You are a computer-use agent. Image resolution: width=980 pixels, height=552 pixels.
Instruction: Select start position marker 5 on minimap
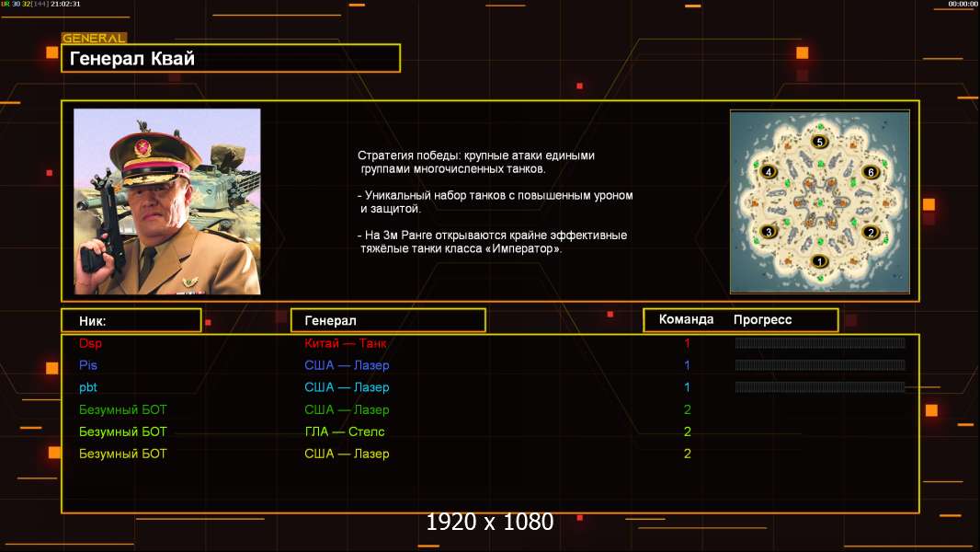point(819,142)
